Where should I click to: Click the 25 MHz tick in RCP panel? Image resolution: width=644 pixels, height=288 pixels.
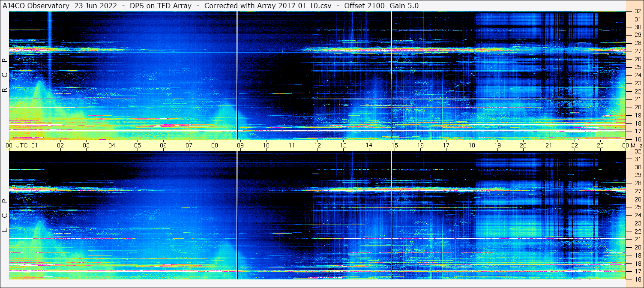[637, 67]
